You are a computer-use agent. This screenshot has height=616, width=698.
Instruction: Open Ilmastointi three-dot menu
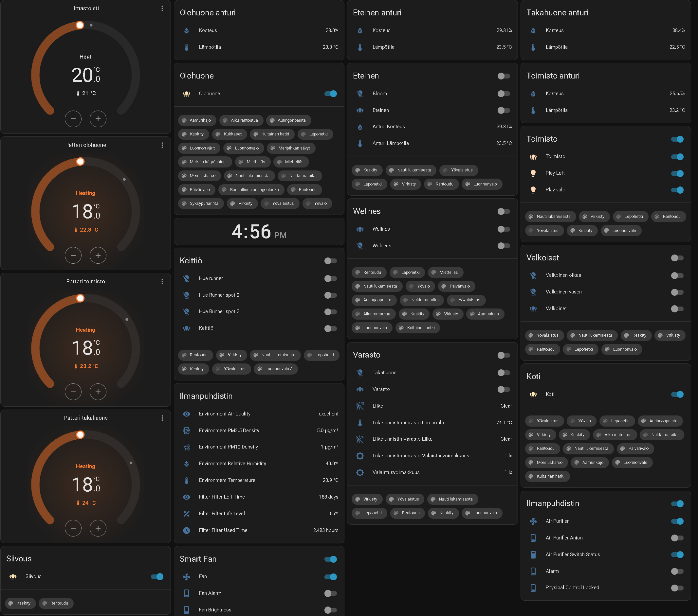(162, 8)
